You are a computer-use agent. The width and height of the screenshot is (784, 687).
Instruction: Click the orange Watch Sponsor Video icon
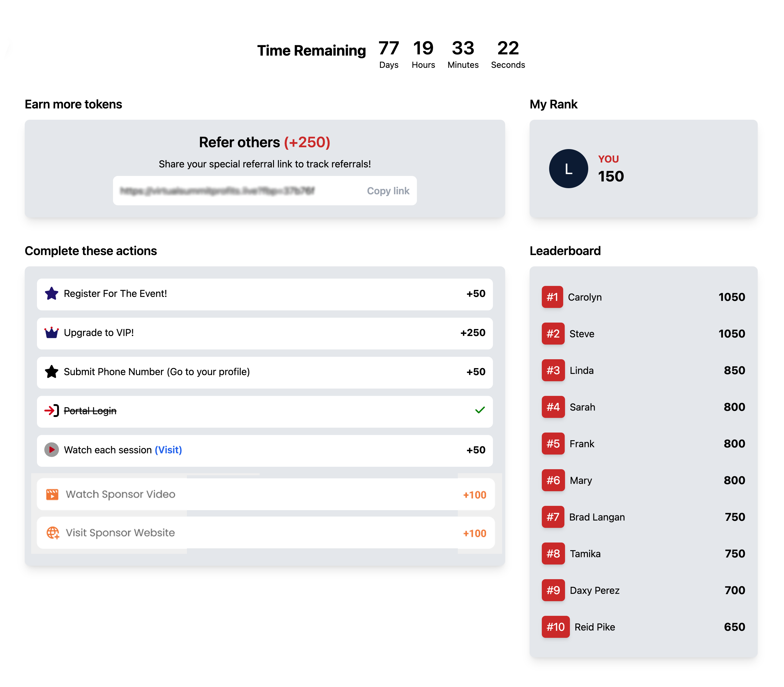(x=52, y=494)
